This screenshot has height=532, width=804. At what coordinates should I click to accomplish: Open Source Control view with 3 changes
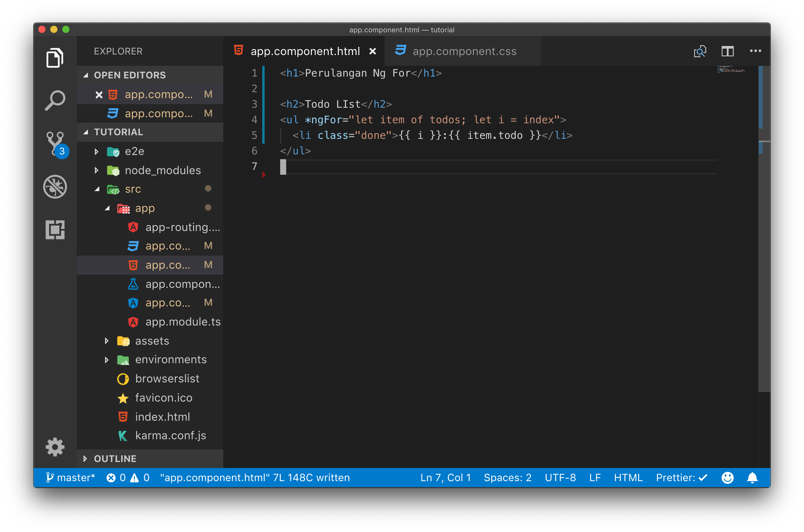coord(56,145)
